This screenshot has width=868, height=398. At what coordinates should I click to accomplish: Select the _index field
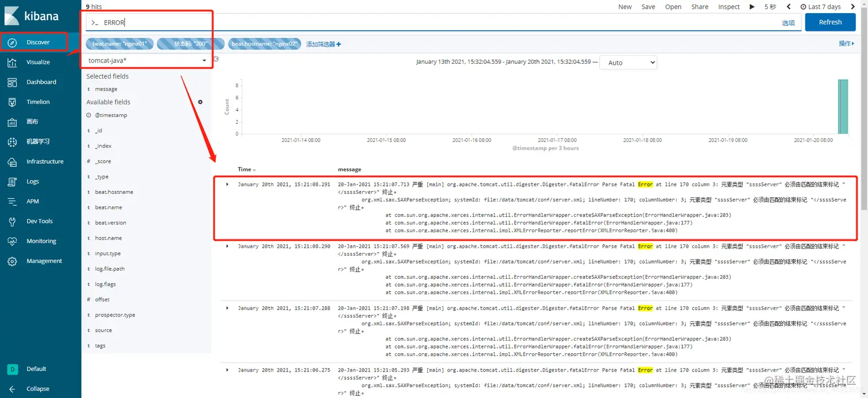[103, 146]
